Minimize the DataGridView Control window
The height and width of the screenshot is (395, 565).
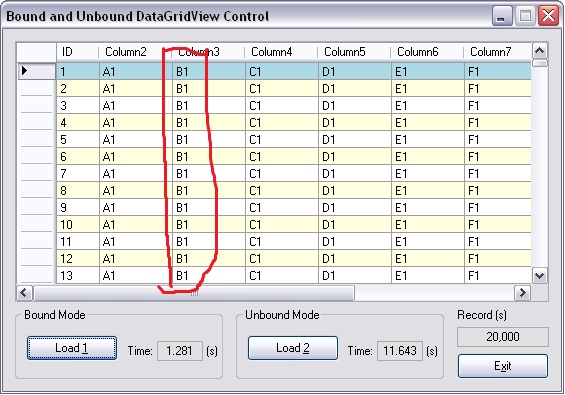tap(502, 16)
